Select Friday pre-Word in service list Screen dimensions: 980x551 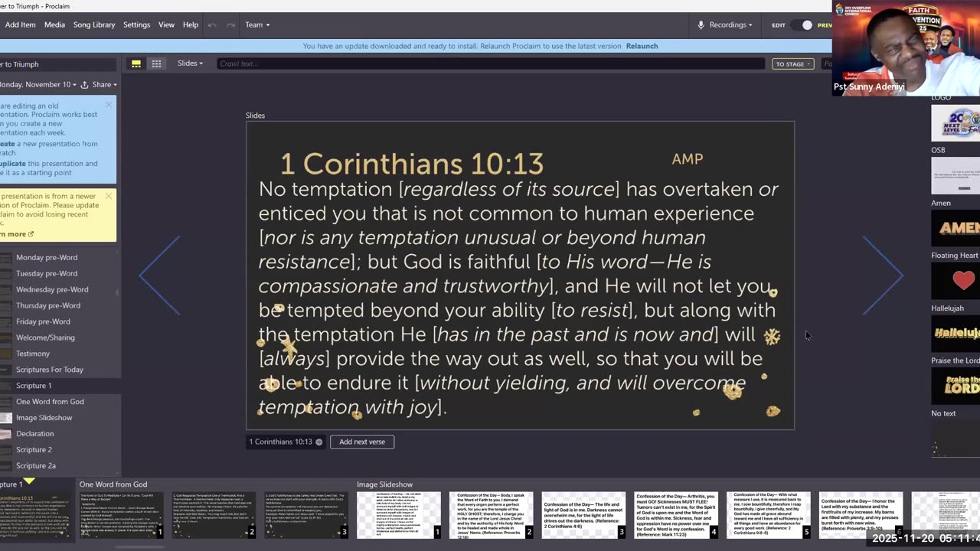[x=43, y=321]
